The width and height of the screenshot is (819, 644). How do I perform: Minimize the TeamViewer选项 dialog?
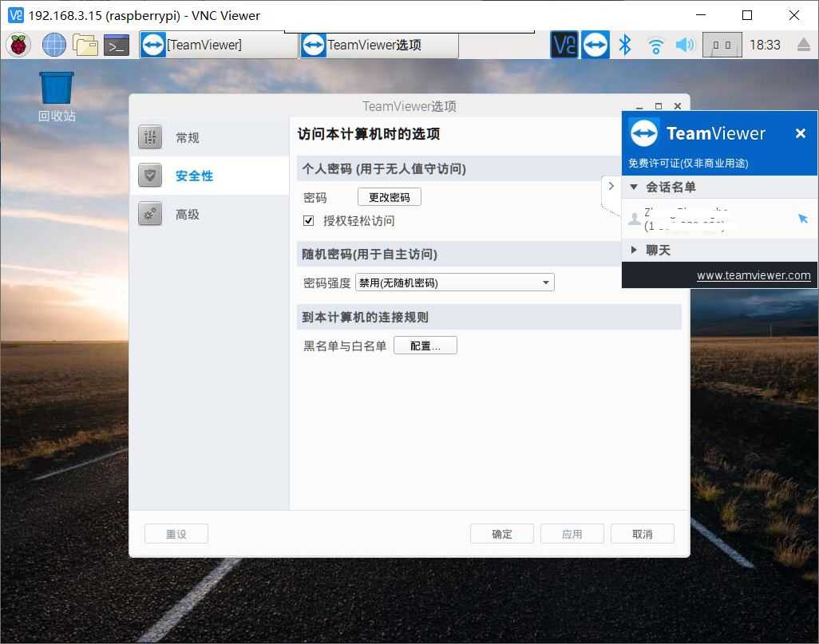tap(639, 107)
